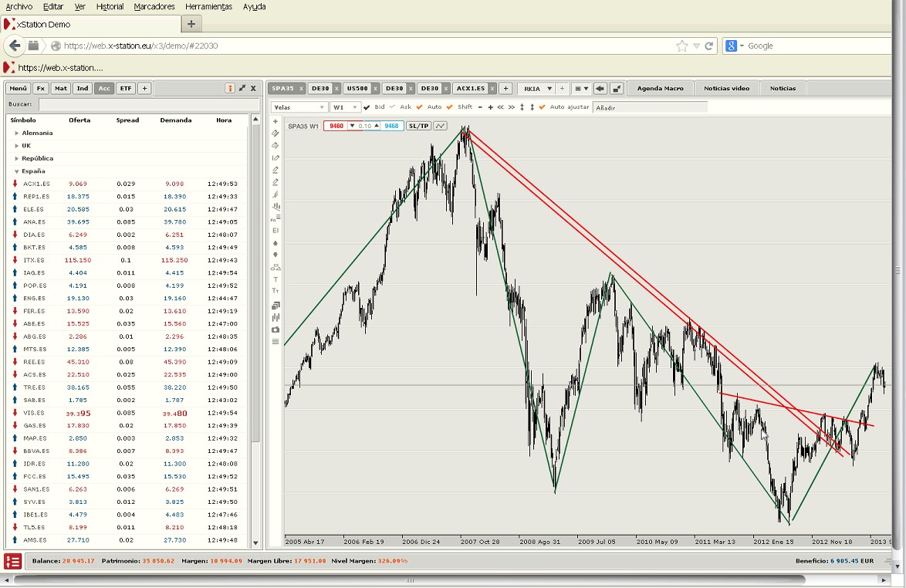Open the SL/TP settings button
906x588 pixels.
click(419, 126)
